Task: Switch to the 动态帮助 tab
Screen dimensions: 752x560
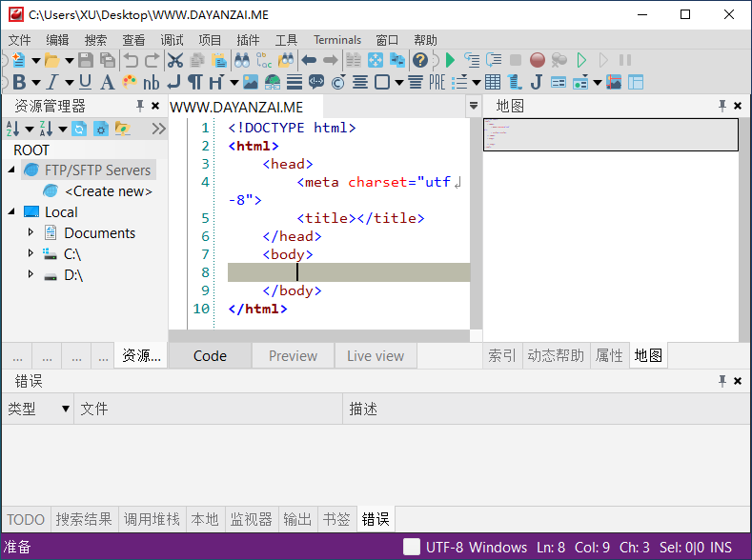Action: point(556,355)
